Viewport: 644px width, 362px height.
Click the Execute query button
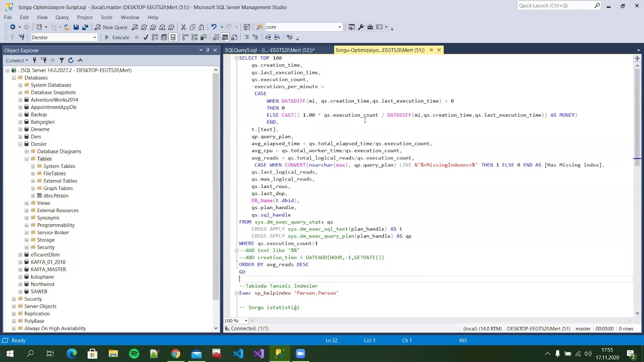pyautogui.click(x=117, y=37)
